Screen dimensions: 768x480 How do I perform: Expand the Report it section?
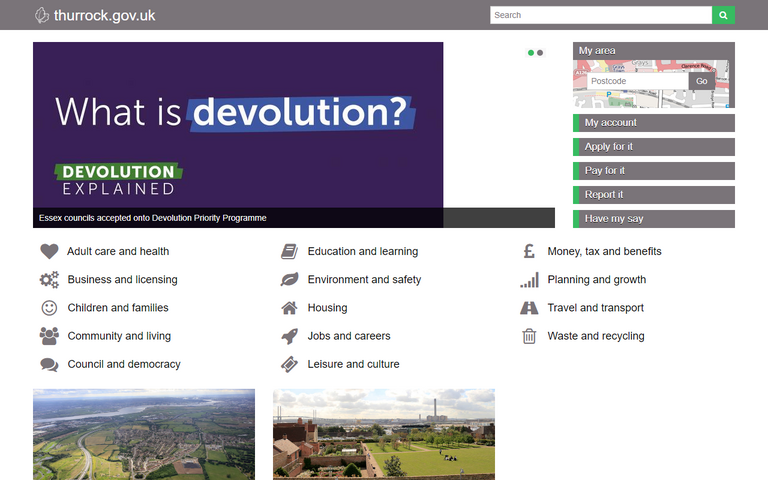(654, 195)
